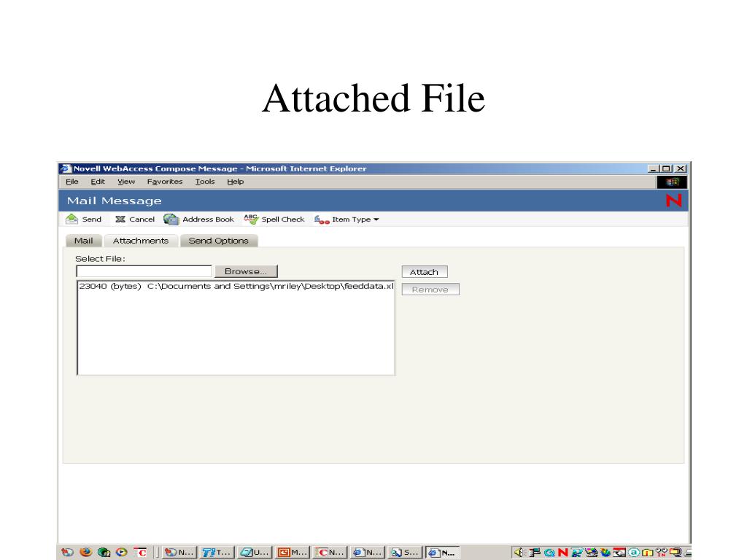The image size is (747, 560).
Task: Select the Attachments tab
Action: (x=140, y=241)
